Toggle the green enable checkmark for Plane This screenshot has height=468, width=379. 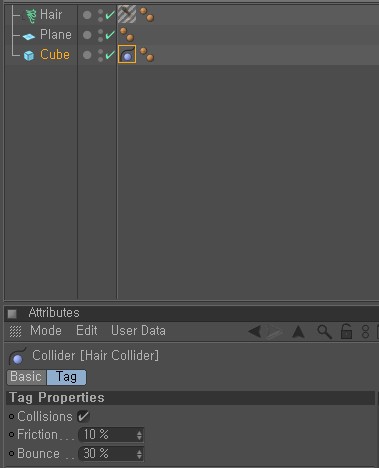tap(110, 35)
